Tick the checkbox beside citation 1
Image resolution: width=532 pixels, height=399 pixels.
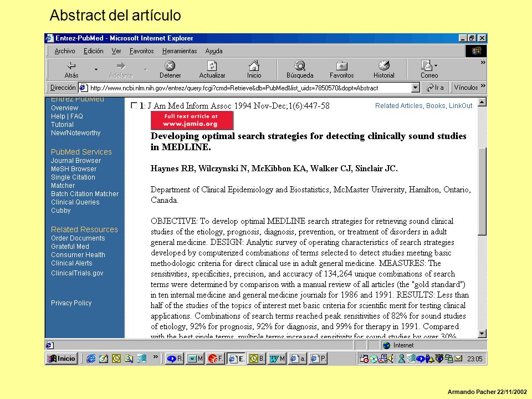tap(134, 105)
